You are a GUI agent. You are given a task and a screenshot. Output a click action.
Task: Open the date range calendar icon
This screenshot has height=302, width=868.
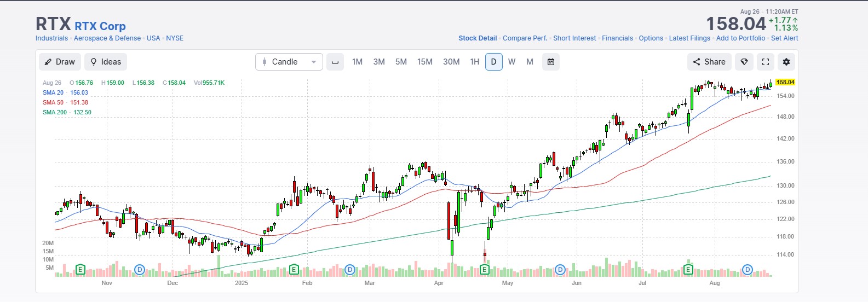click(551, 62)
